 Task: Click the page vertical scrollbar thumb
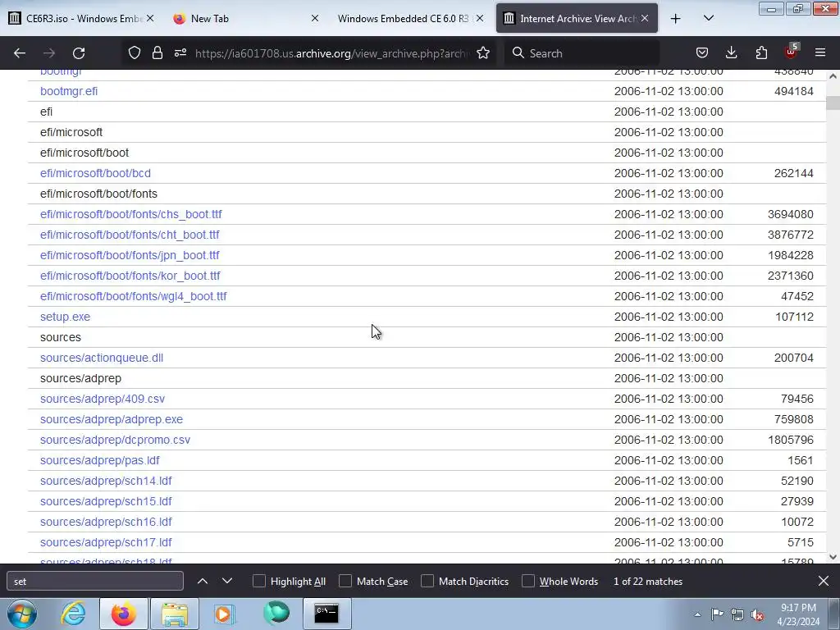(833, 103)
